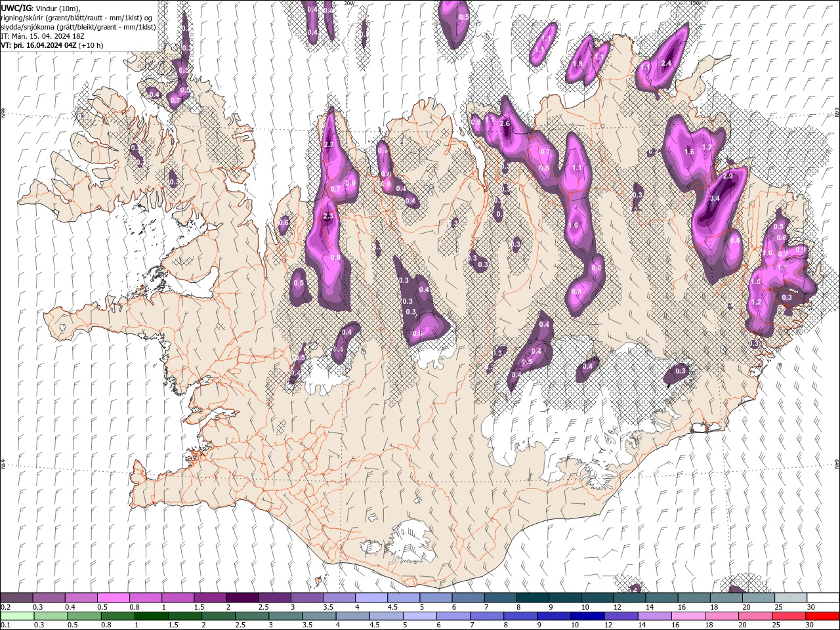
Task: Select the 8 blue swatch in the lower legend row
Action: (x=519, y=616)
